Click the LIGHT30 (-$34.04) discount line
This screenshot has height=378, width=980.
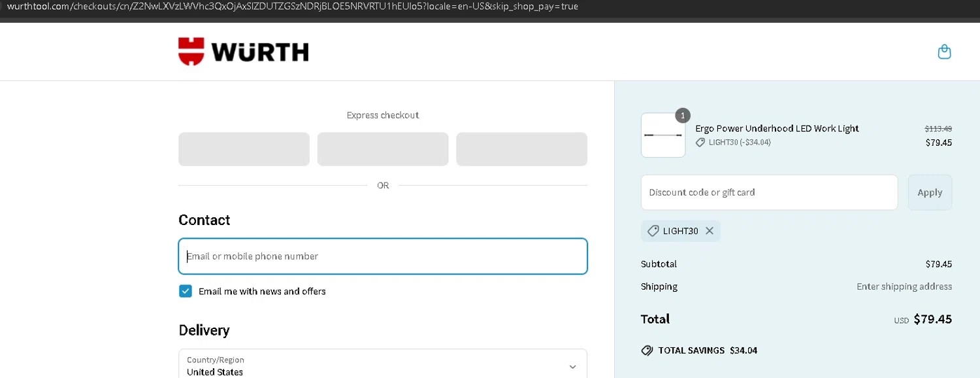[x=733, y=142]
